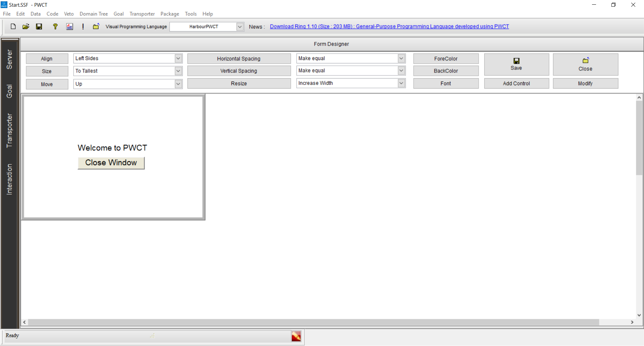The image size is (644, 346).
Task: Expand the Up move direction dropdown
Action: point(178,84)
